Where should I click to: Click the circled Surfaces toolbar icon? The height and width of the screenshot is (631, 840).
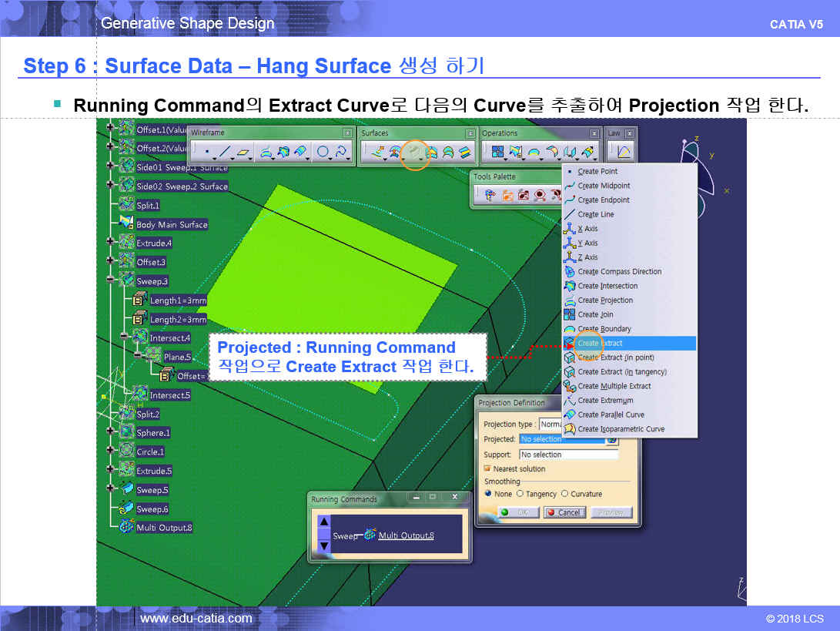tap(415, 153)
